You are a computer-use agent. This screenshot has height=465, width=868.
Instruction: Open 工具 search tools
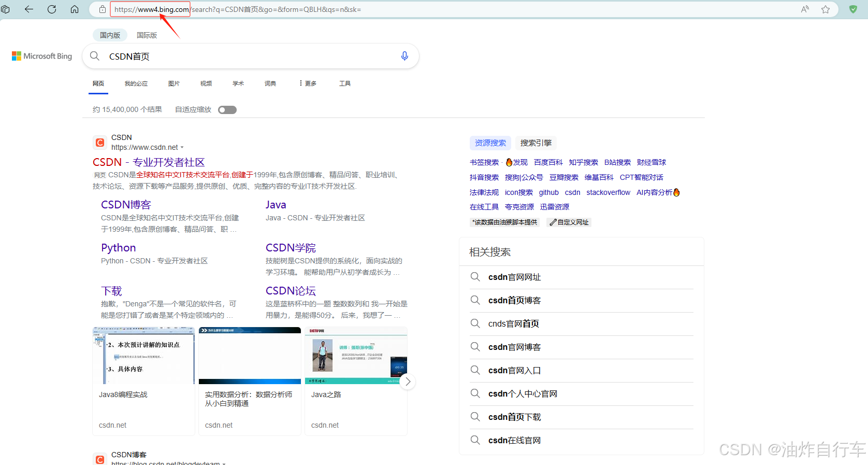[x=345, y=83]
